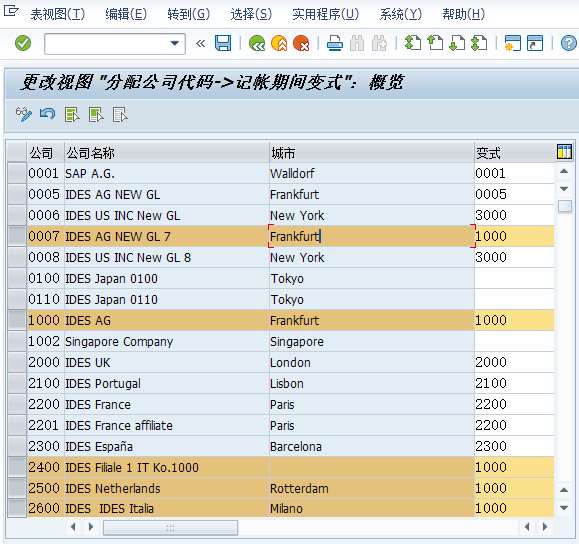The height and width of the screenshot is (544, 579).
Task: Open the blue Help question mark icon
Action: [569, 43]
